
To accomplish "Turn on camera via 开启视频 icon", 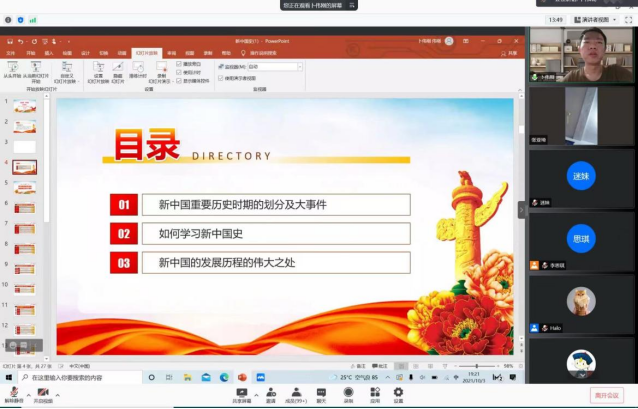I will tap(43, 394).
